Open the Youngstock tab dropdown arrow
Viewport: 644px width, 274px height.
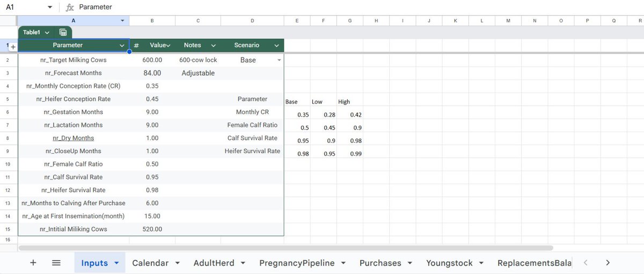pos(481,263)
